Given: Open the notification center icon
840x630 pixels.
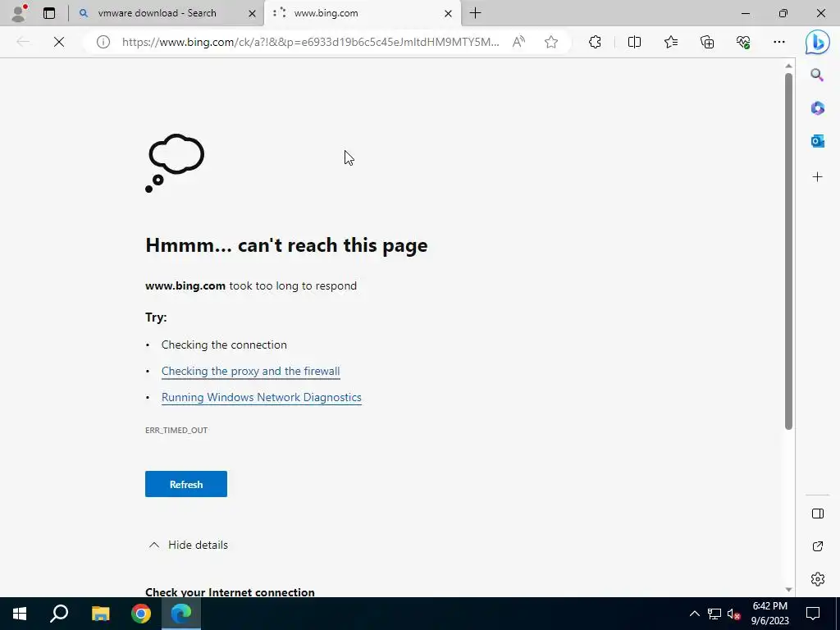Looking at the screenshot, I should click(813, 614).
